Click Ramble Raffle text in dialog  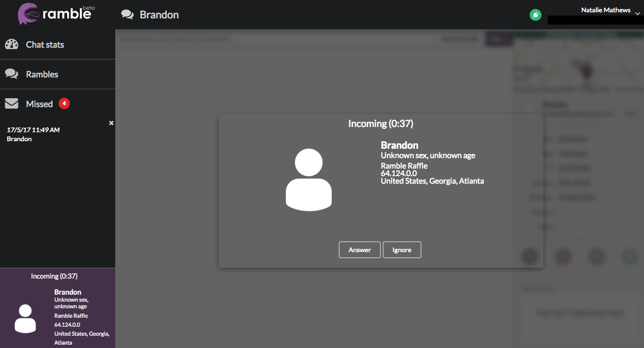[x=404, y=166]
